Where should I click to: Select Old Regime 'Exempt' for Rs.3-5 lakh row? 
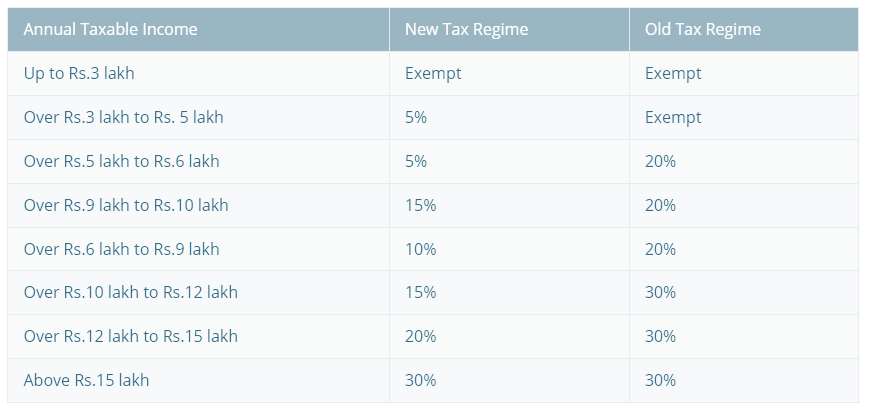tap(673, 118)
